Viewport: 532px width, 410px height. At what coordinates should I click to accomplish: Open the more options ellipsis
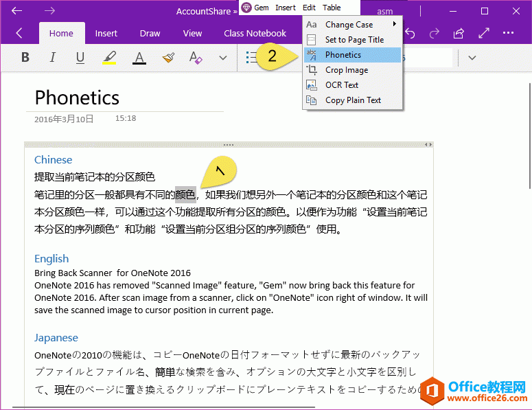(x=508, y=33)
